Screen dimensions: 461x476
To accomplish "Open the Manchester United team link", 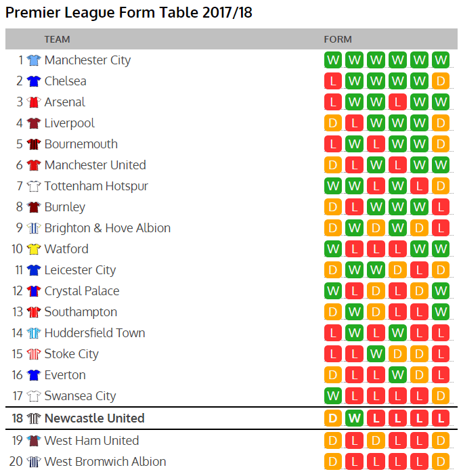I will coord(95,165).
